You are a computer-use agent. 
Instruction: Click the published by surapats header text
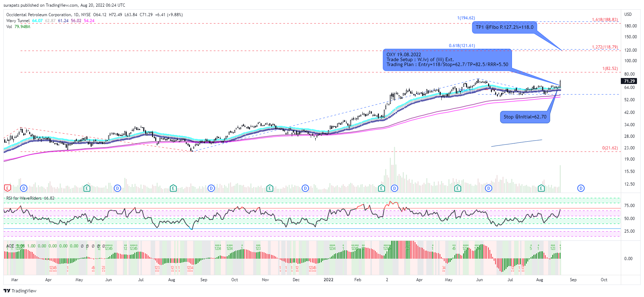coord(64,5)
